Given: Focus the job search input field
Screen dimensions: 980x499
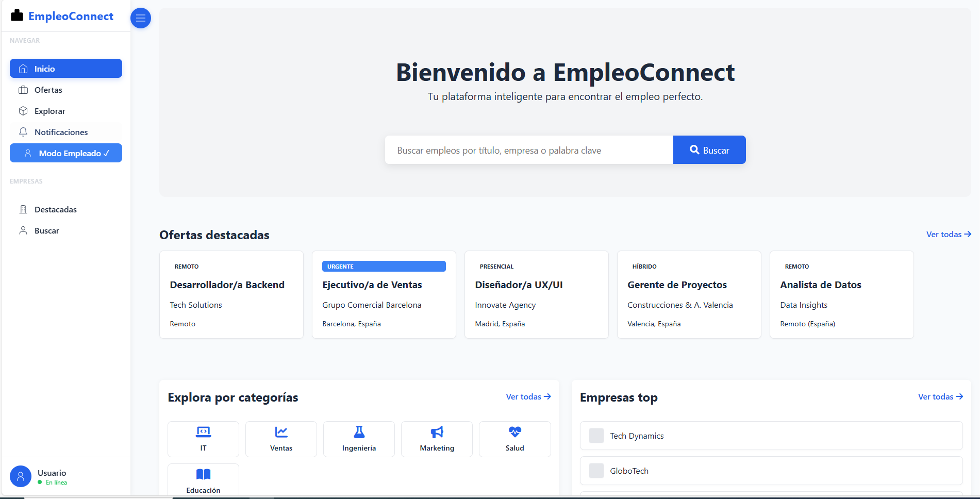Looking at the screenshot, I should pos(528,151).
